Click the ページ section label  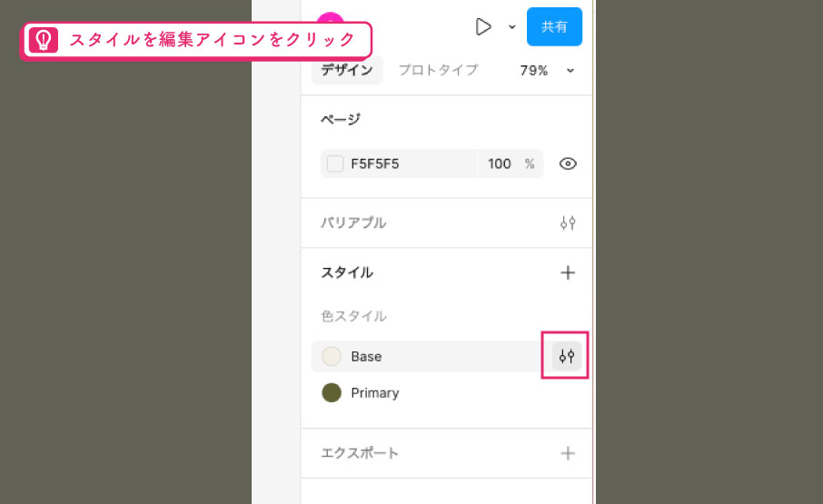[x=340, y=120]
